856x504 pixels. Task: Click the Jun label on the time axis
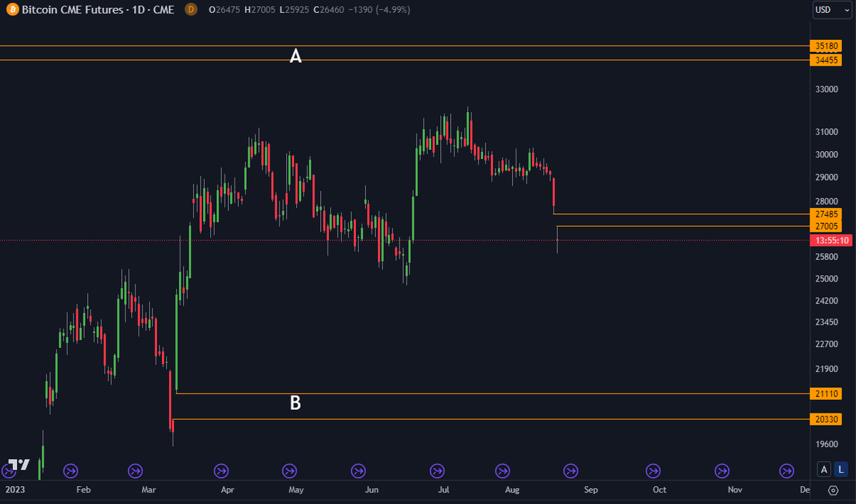(x=372, y=490)
